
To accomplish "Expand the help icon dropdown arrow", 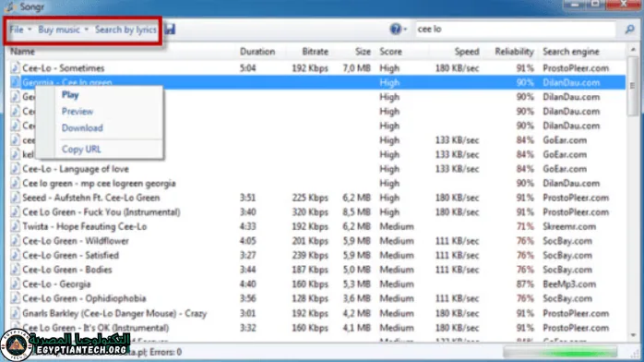I will tap(405, 30).
